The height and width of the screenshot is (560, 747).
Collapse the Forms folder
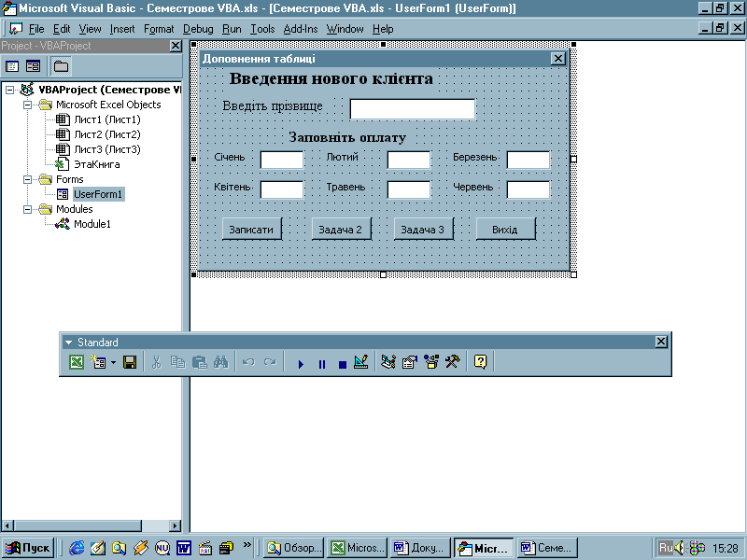(28, 179)
